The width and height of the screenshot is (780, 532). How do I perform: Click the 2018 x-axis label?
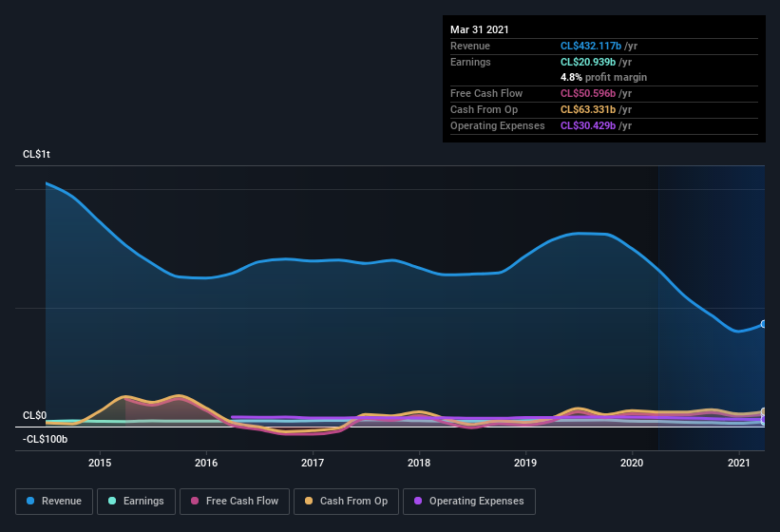[x=419, y=463]
